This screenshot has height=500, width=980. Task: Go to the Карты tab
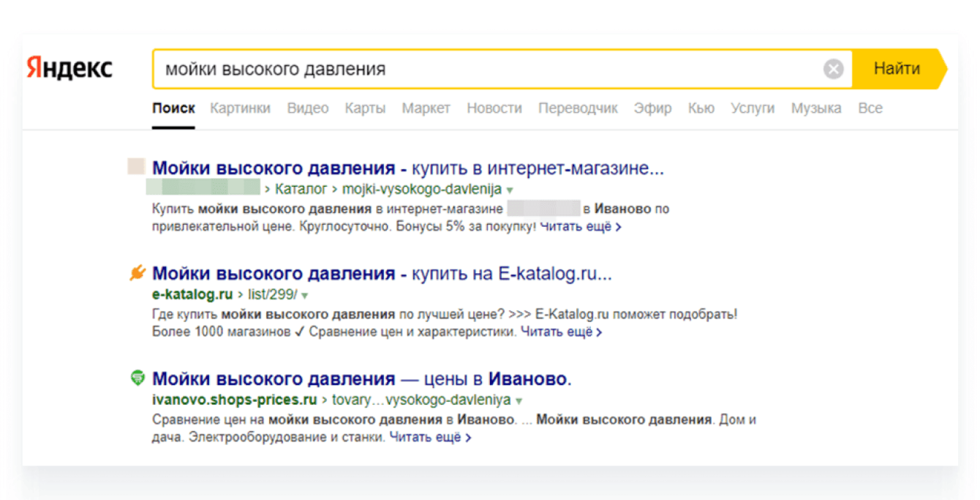click(365, 108)
